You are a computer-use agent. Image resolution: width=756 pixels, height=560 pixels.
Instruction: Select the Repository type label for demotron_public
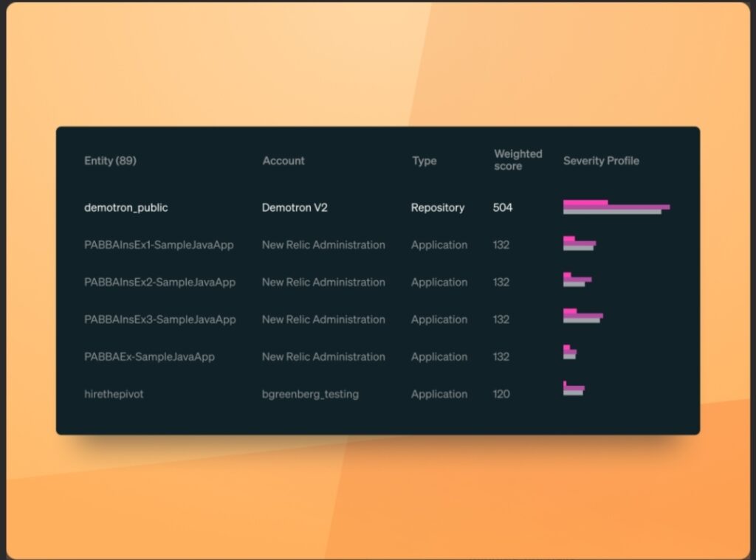point(439,208)
